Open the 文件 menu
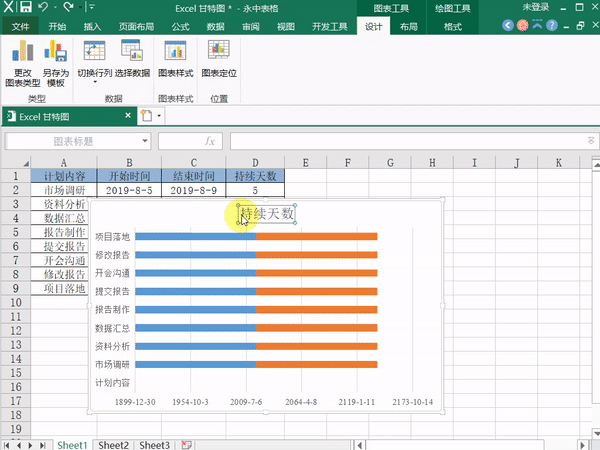 [20, 26]
